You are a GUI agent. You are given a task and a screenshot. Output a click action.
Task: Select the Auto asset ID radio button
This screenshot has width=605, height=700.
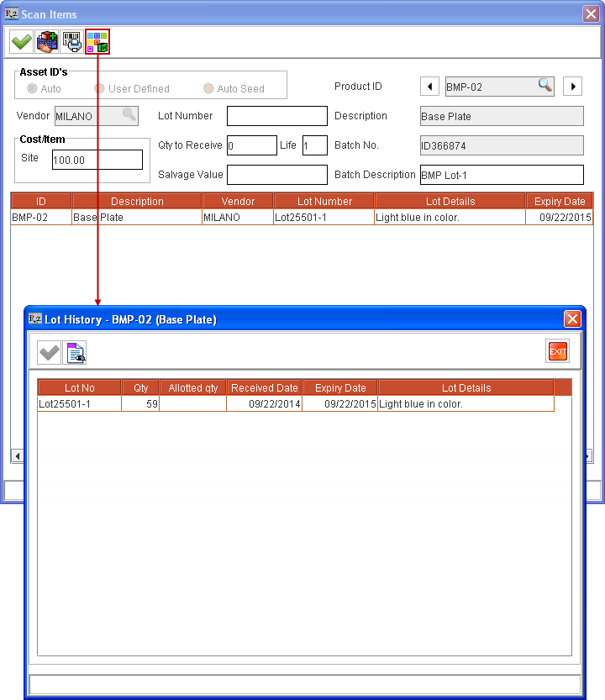(x=32, y=88)
